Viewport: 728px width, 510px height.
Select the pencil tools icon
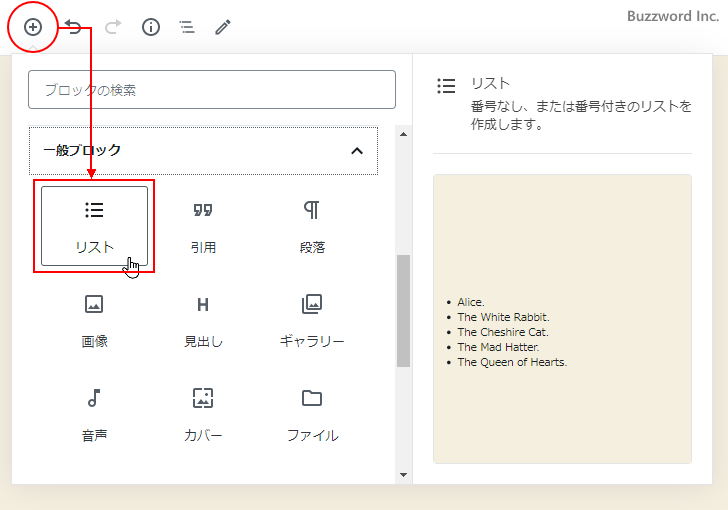coord(223,27)
